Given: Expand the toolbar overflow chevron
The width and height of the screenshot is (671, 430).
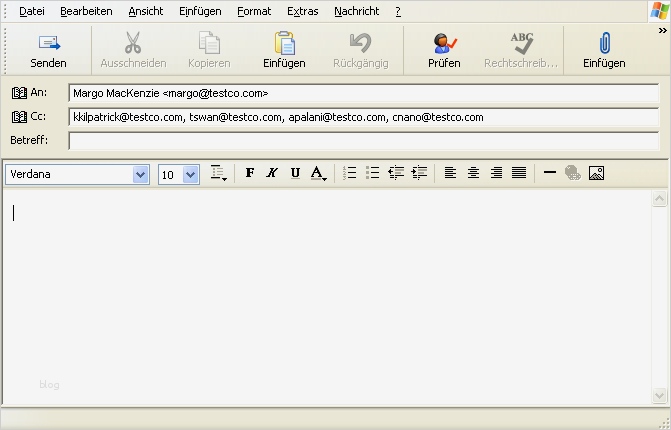Looking at the screenshot, I should pos(662,31).
